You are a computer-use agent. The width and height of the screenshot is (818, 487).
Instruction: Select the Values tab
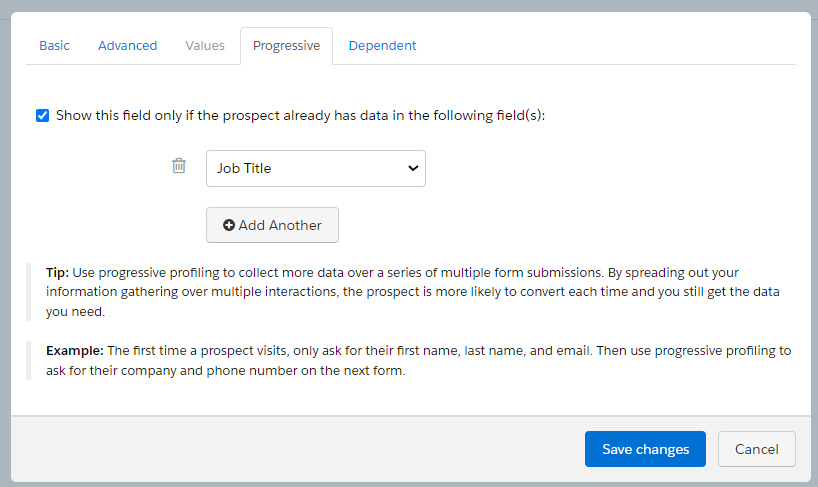(205, 46)
